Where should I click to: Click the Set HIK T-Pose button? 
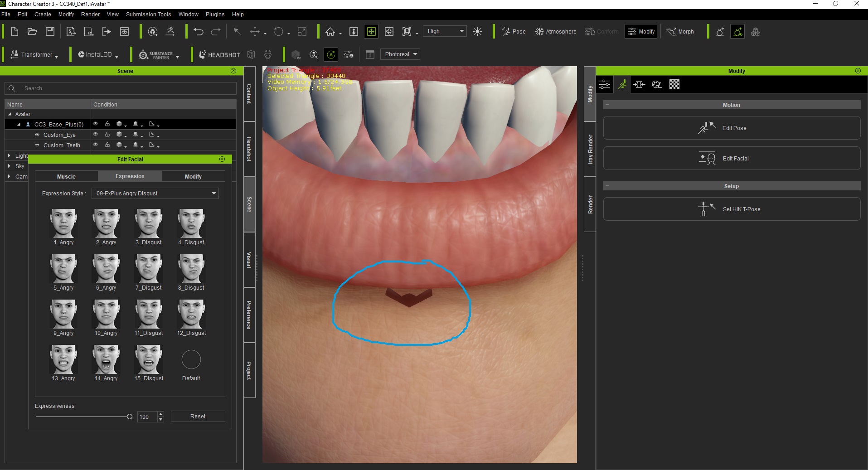(x=732, y=209)
